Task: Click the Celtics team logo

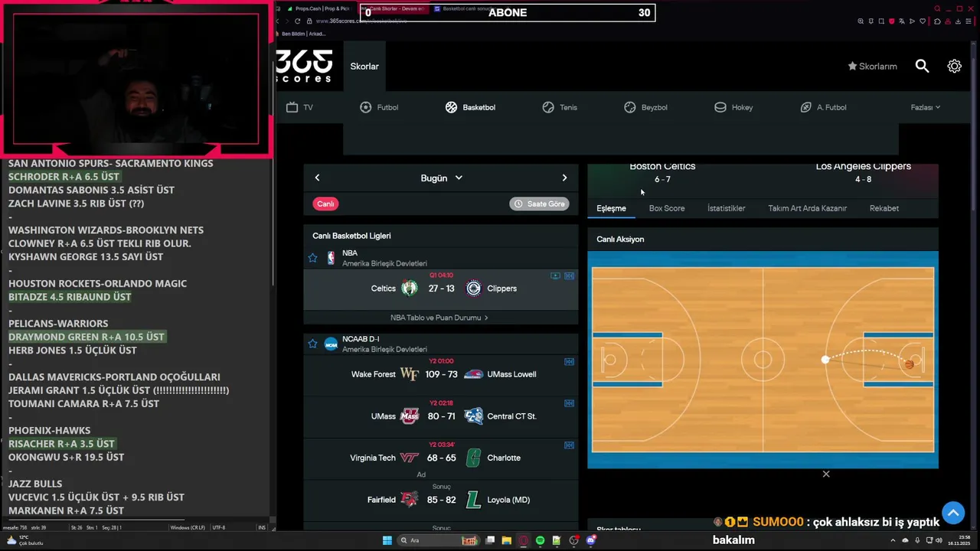Action: pyautogui.click(x=410, y=289)
